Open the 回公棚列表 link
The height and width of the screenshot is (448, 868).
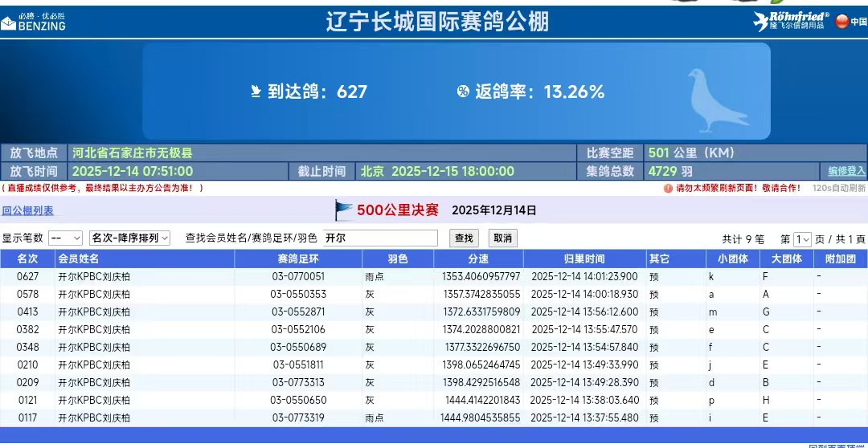pos(27,211)
